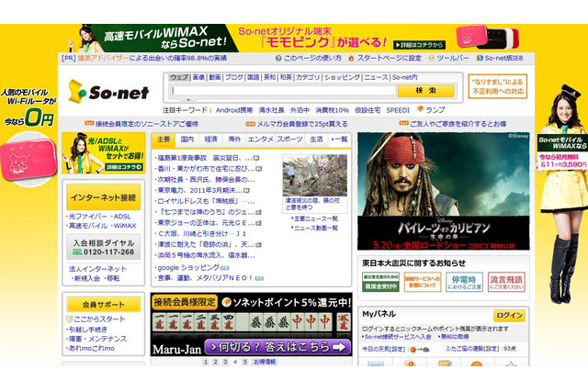Select the ブログ search tab
Screen dimensions: 588x391
coord(234,77)
